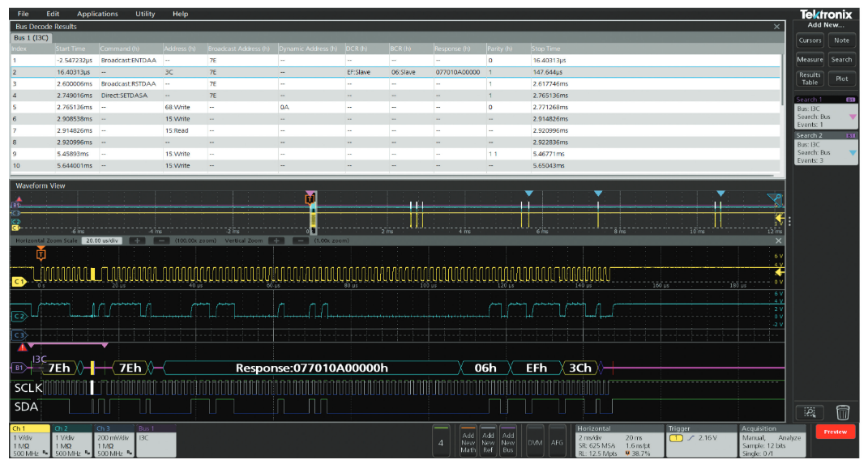Image resolution: width=868 pixels, height=464 pixels.
Task: Add a new Measure badge
Action: coord(810,60)
